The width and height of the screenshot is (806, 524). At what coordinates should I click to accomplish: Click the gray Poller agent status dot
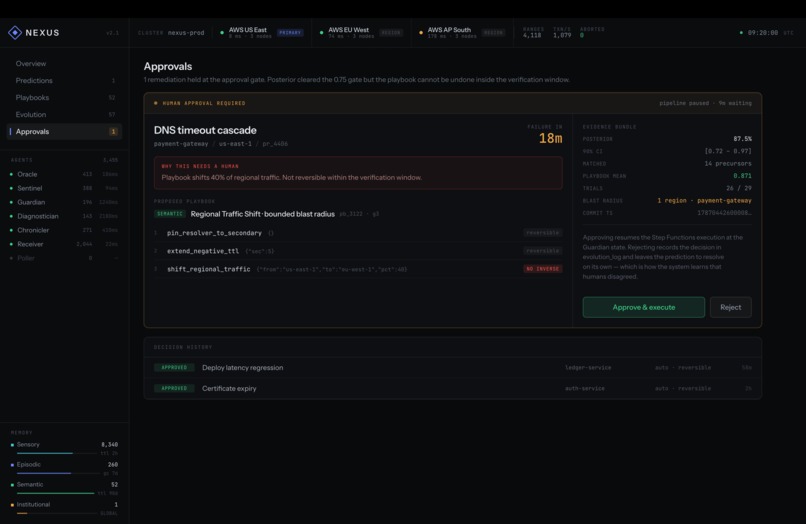pos(11,258)
